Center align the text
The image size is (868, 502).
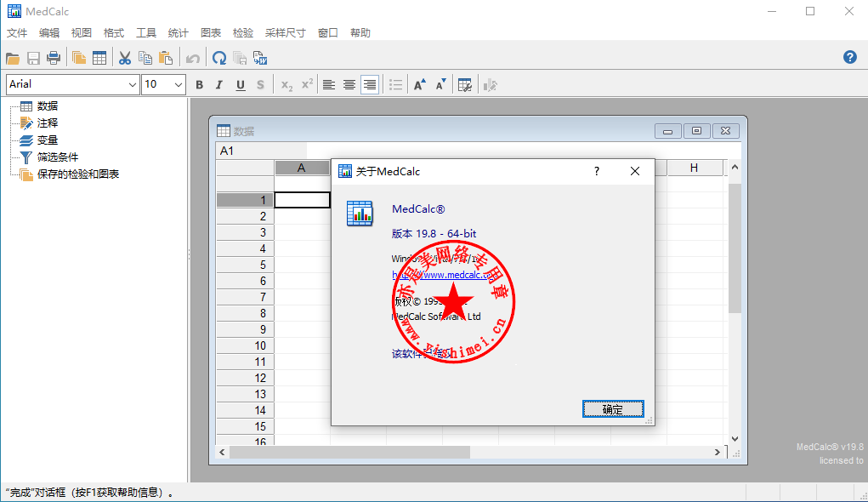pyautogui.click(x=349, y=85)
